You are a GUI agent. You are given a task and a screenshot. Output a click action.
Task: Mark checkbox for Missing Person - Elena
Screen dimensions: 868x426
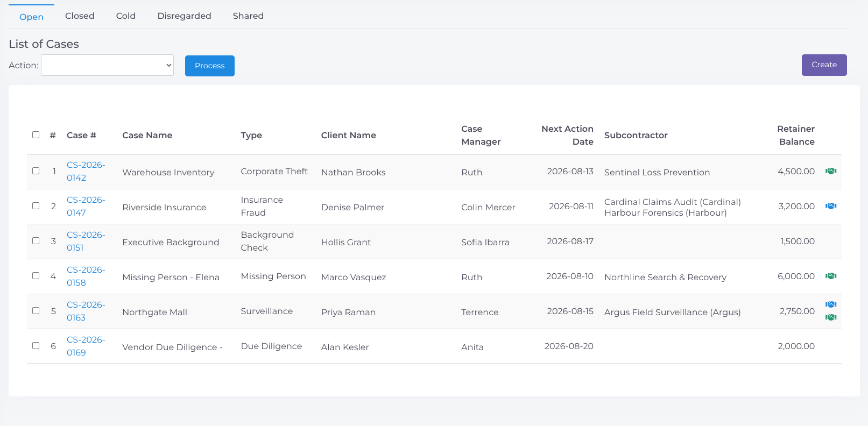tap(36, 276)
